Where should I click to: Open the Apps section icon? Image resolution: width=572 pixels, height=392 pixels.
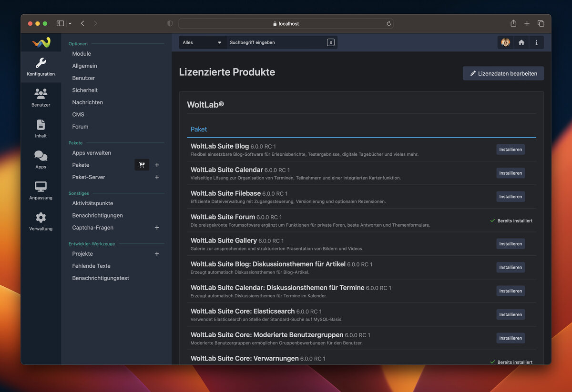[x=41, y=160]
